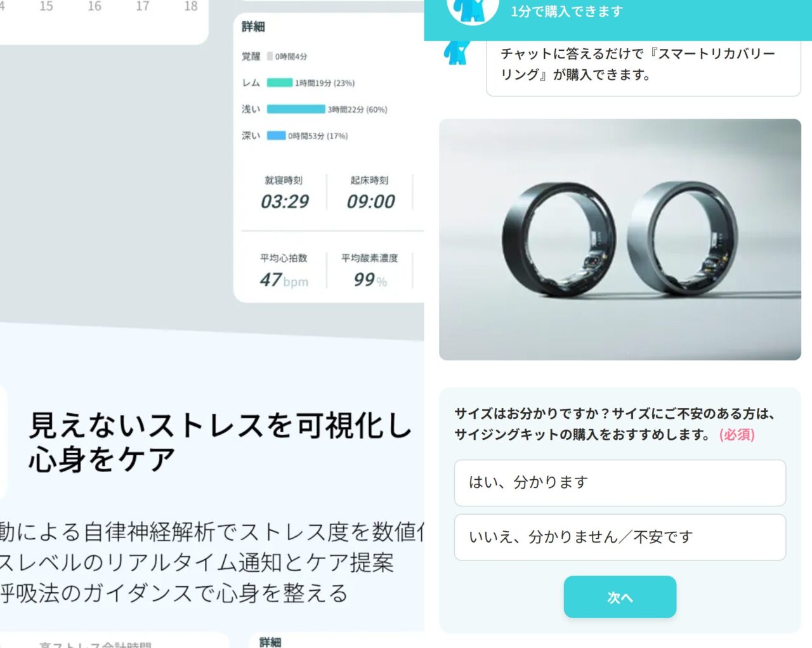
Task: Click the wake-up time 09:00
Action: coord(371,202)
